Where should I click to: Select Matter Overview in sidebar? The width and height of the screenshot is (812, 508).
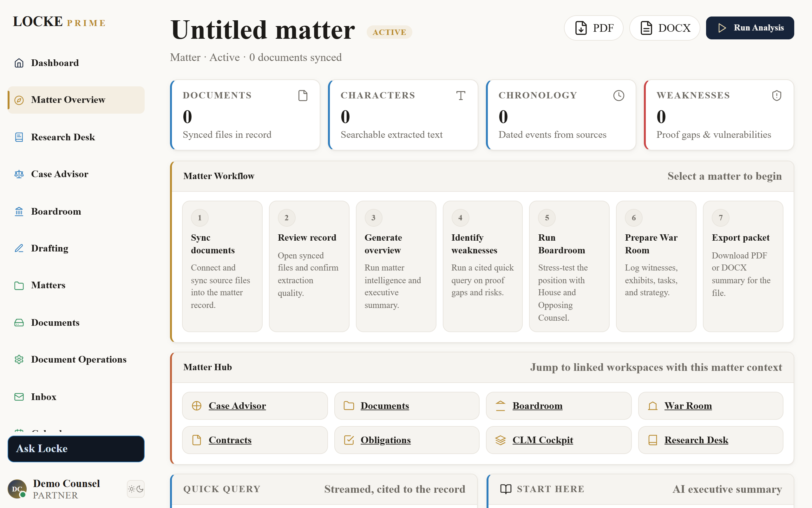click(76, 100)
